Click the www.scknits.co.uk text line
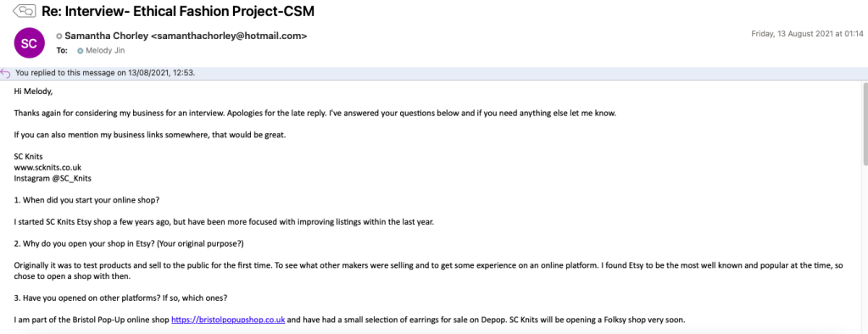Screen dimensions: 868x334 [x=48, y=167]
